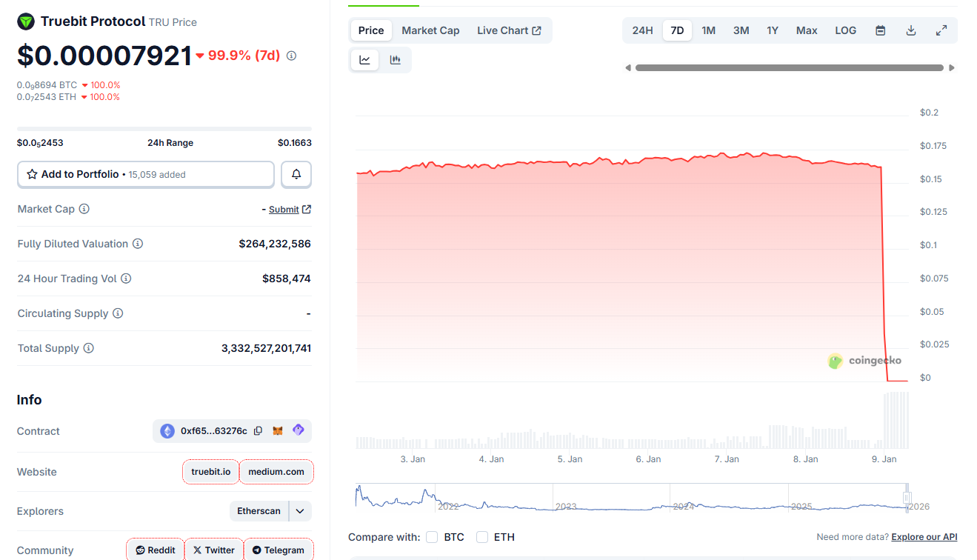Click the chart download icon

[x=910, y=30]
